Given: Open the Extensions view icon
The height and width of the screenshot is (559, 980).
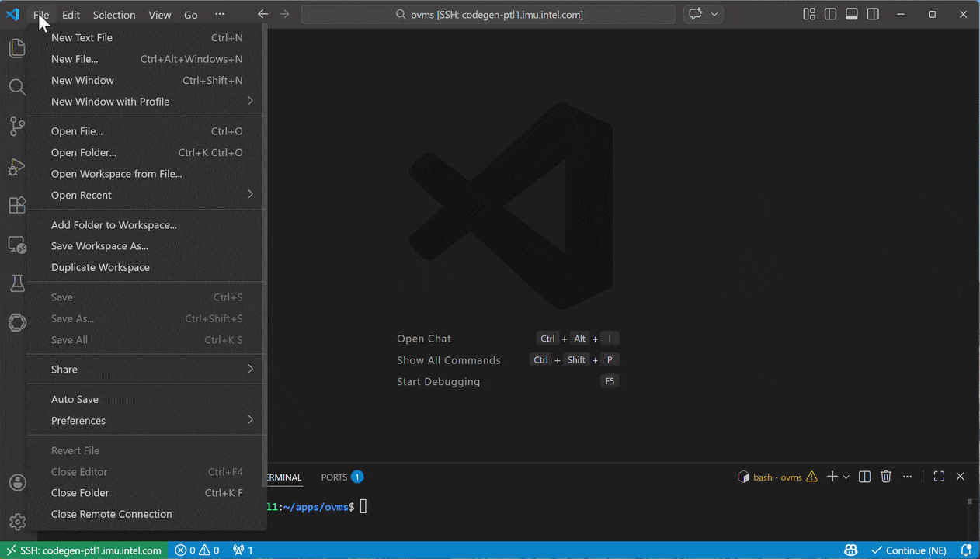Looking at the screenshot, I should [17, 206].
